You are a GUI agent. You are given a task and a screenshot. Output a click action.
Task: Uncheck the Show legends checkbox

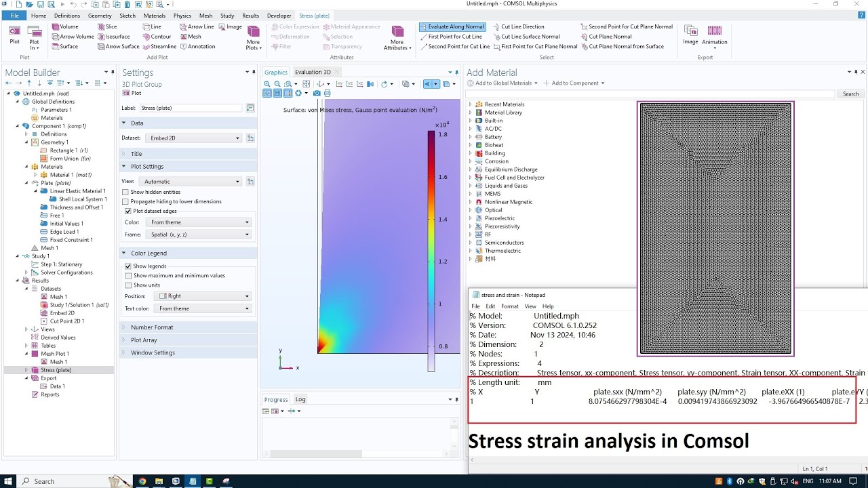(x=128, y=266)
